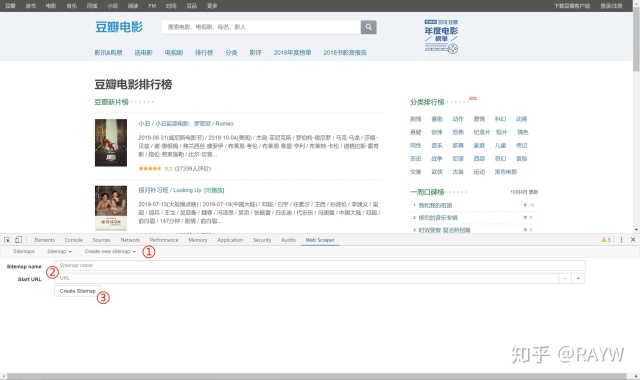Open the DevTools three-dot menu
Screen dimensions: 640x380
coord(621,240)
